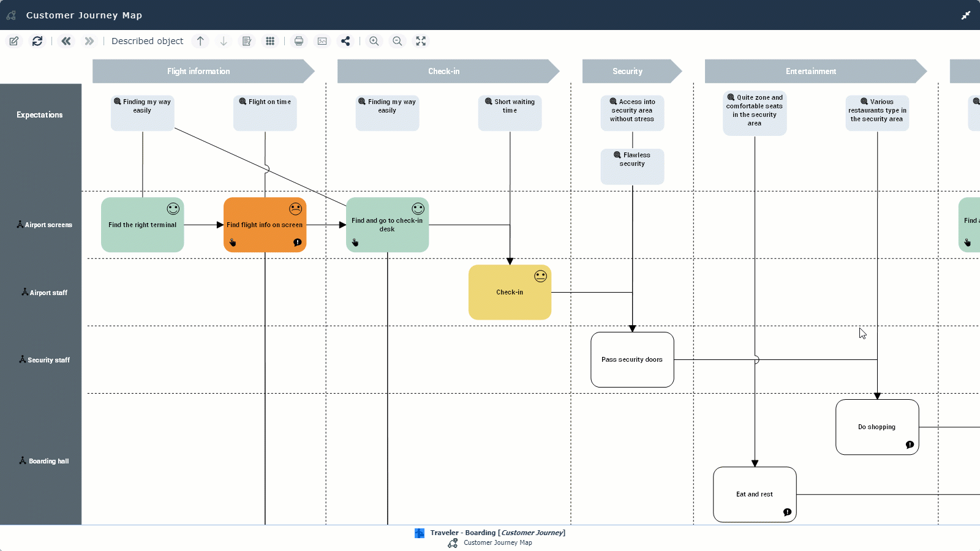This screenshot has width=980, height=551.
Task: Open the properties sheet icon in toolbar
Action: 247,41
